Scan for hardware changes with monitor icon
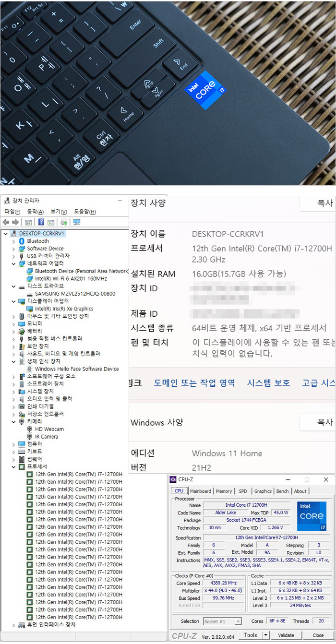336x644 pixels. [x=76, y=222]
